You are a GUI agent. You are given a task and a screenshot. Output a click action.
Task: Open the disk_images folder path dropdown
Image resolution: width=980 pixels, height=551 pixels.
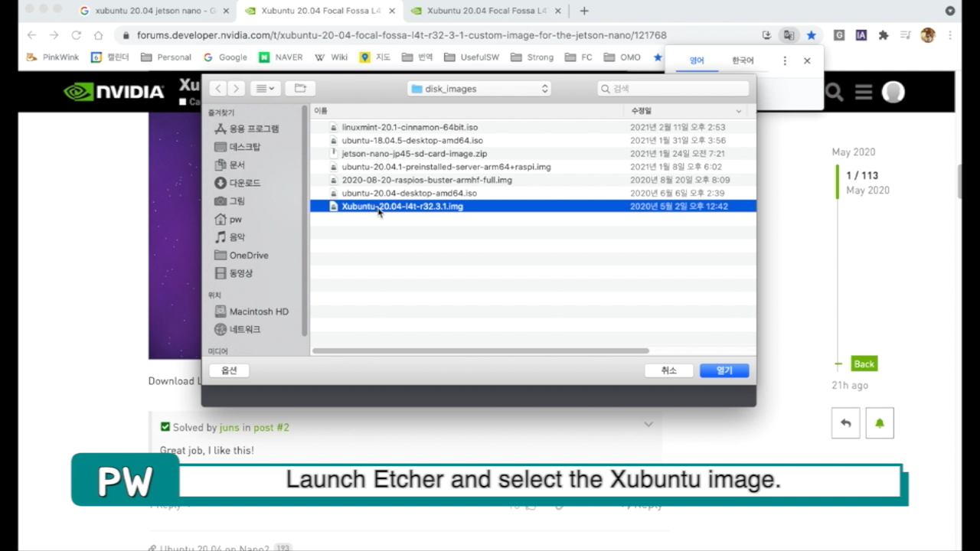pos(479,89)
